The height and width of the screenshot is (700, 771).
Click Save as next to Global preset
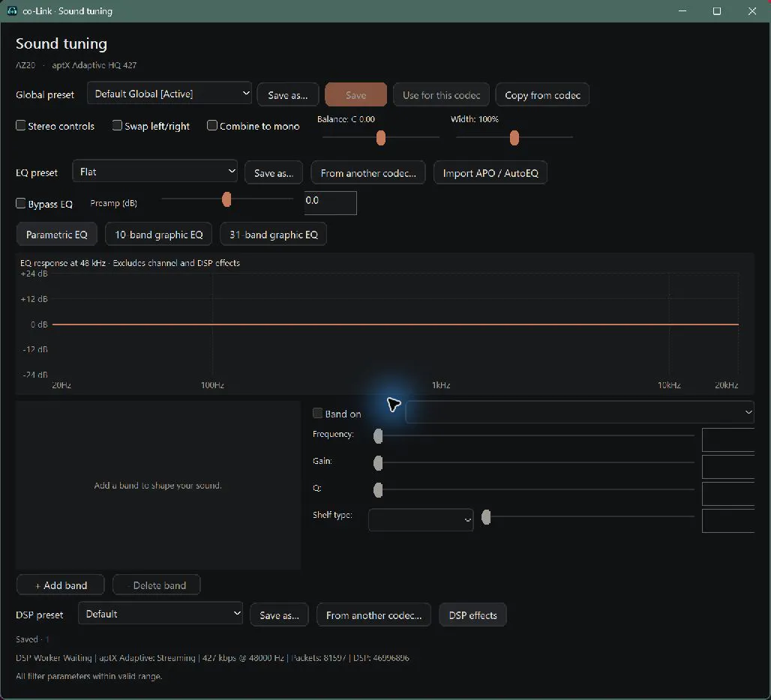coord(288,94)
